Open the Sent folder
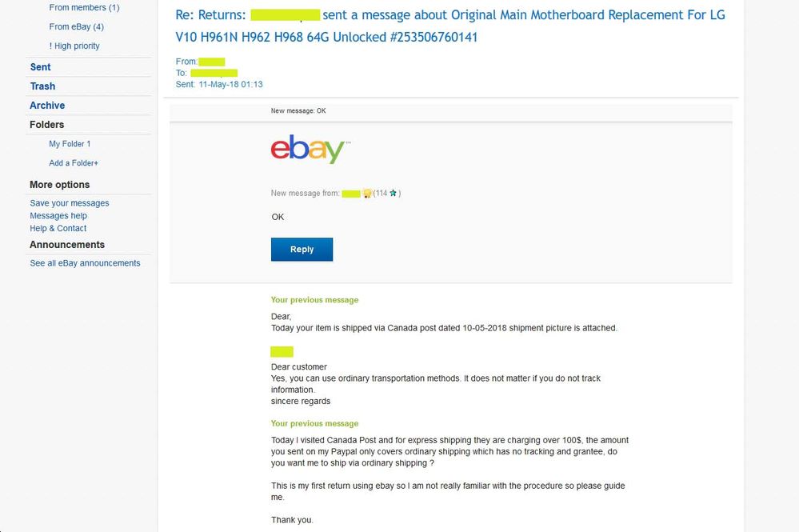The image size is (799, 532). pyautogui.click(x=40, y=66)
